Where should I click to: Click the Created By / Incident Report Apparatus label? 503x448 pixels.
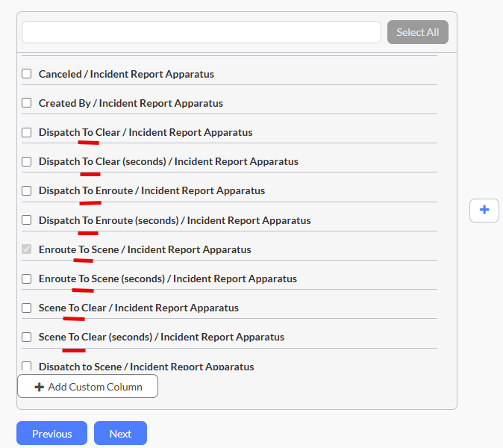(x=131, y=103)
